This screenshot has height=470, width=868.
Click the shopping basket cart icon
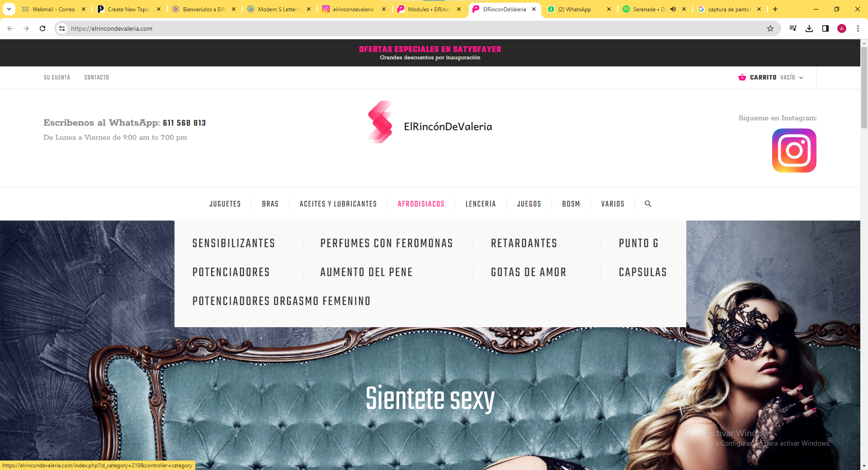(742, 77)
